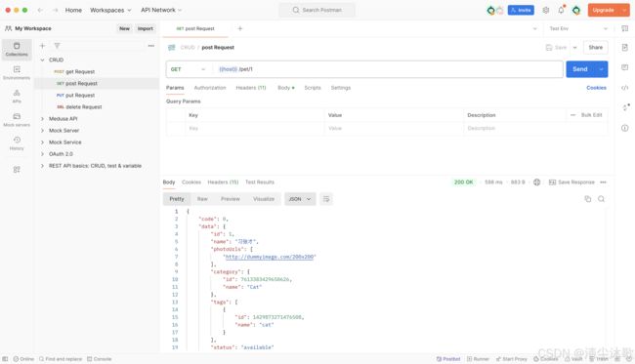Toggle line wrap in response body
635x364 pixels.
[326, 198]
